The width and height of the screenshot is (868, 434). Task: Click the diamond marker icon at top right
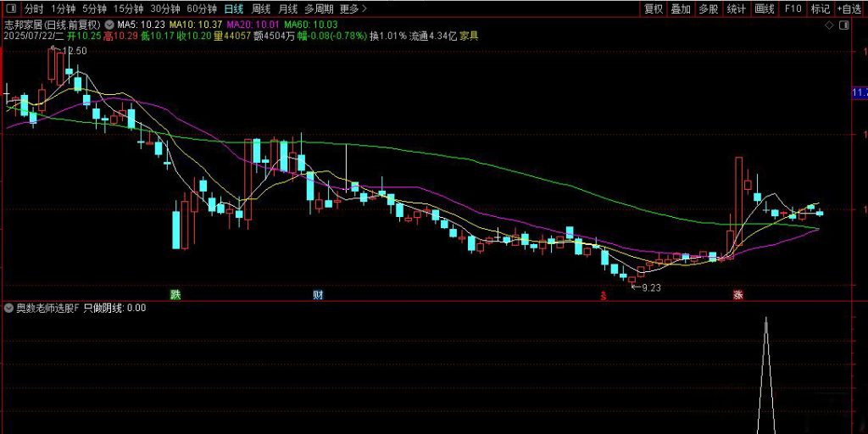828,25
